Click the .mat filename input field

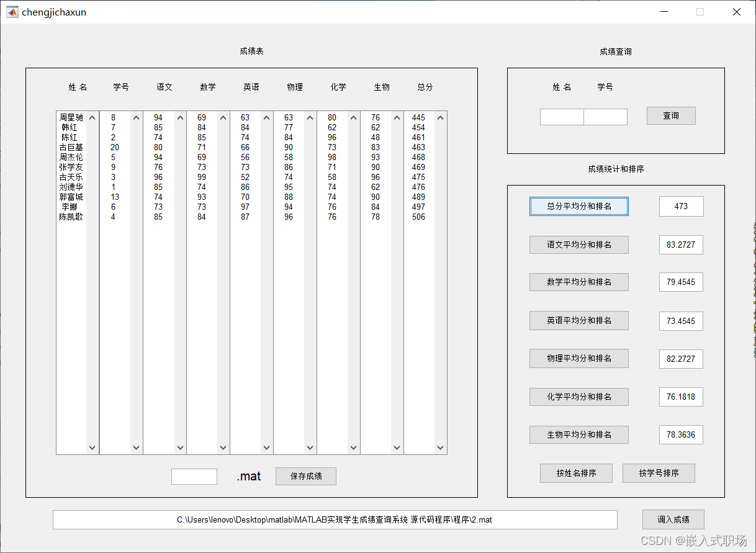pyautogui.click(x=194, y=476)
